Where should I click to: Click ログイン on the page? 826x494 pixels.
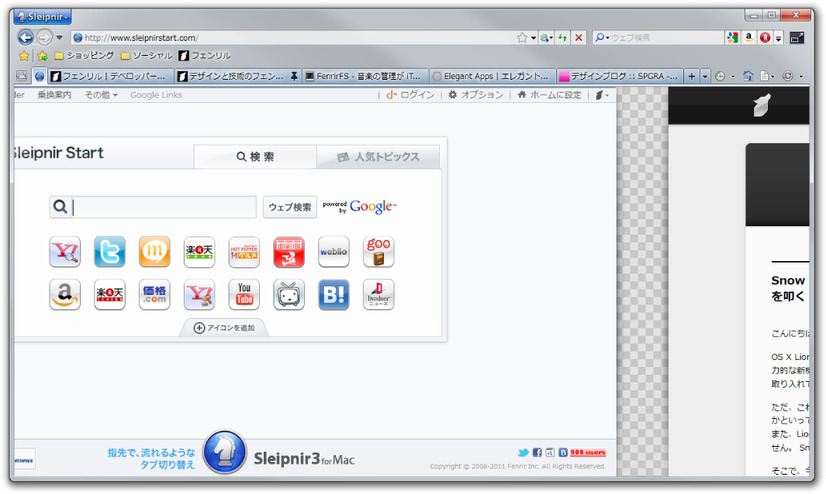pyautogui.click(x=410, y=95)
